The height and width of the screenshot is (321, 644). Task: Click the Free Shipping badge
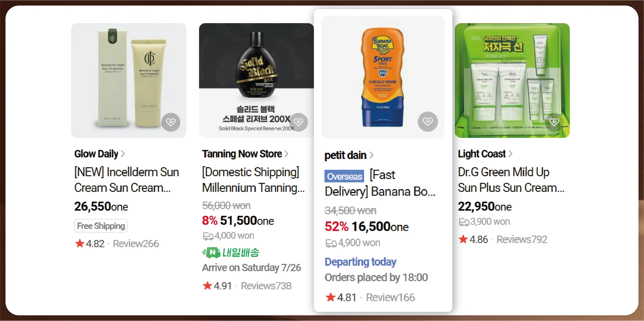pyautogui.click(x=101, y=226)
